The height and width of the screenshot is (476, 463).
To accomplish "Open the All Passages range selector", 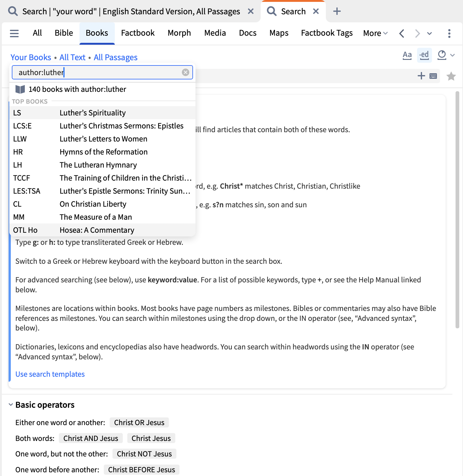I will pyautogui.click(x=115, y=57).
